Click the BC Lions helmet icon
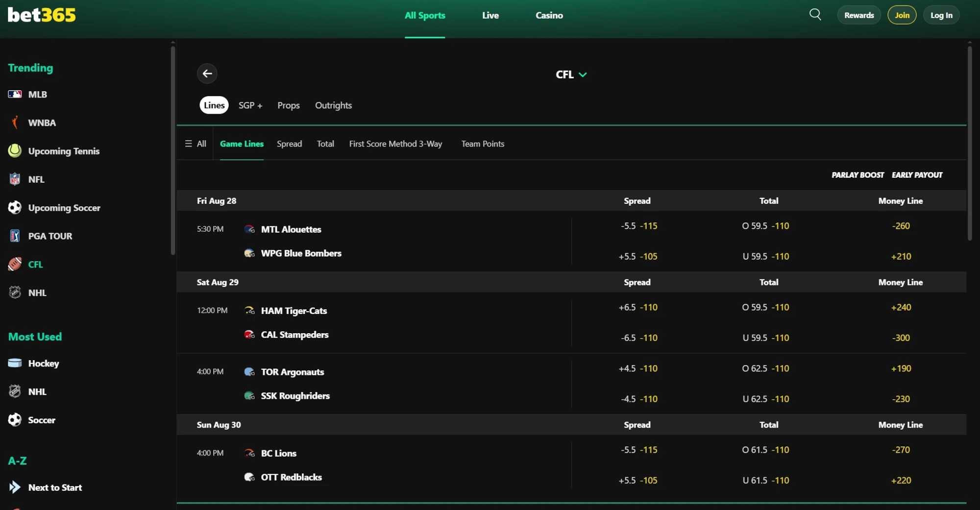 point(249,453)
